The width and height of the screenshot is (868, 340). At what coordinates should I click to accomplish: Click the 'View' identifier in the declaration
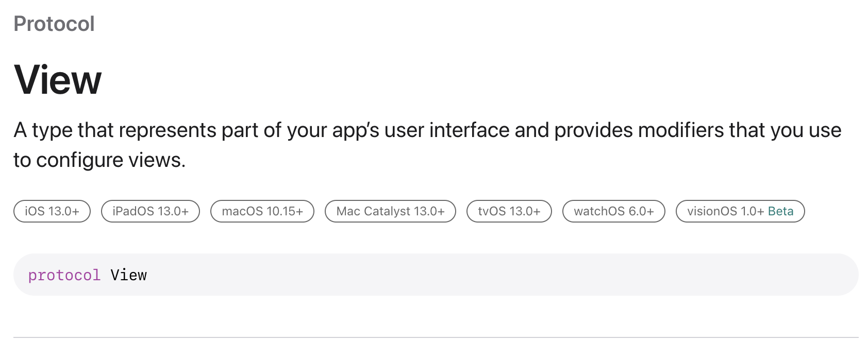click(129, 275)
